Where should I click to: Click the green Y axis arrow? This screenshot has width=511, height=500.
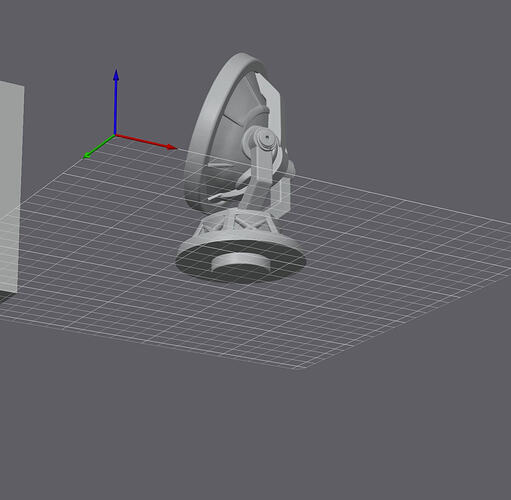pyautogui.click(x=99, y=146)
